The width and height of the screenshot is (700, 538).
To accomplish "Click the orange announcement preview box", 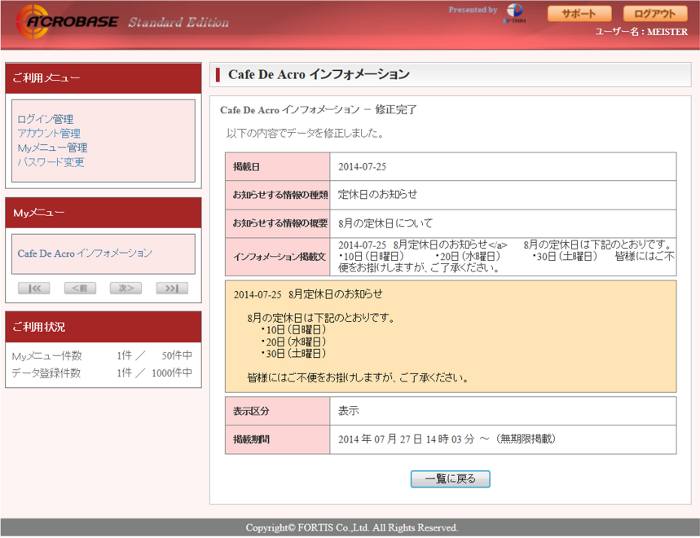I will coord(450,336).
